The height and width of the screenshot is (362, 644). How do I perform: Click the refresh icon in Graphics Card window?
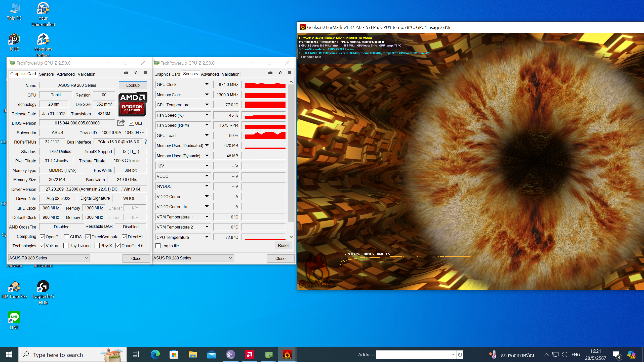(x=136, y=73)
